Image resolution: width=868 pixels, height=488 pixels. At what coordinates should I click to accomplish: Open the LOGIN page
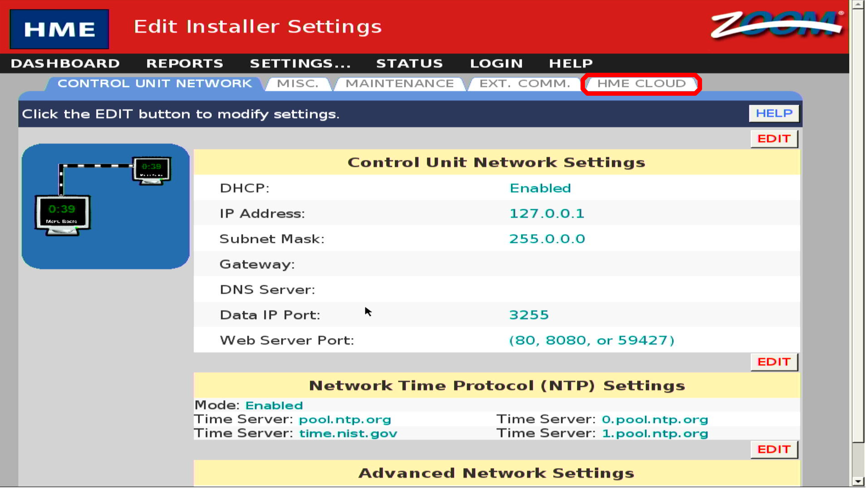[496, 63]
